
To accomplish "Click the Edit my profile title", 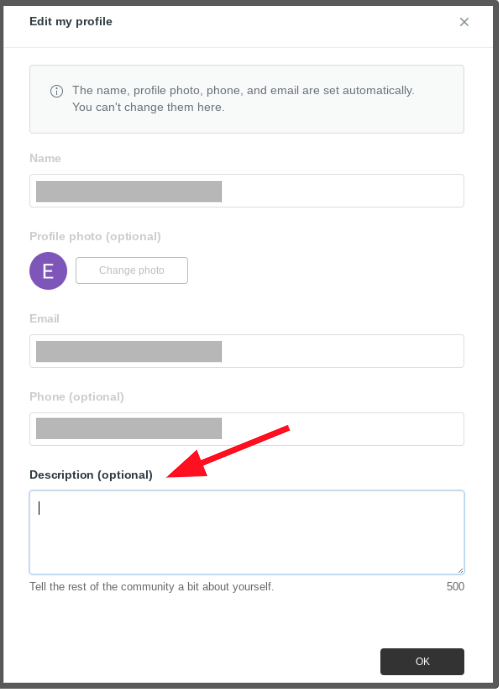I will point(71,22).
